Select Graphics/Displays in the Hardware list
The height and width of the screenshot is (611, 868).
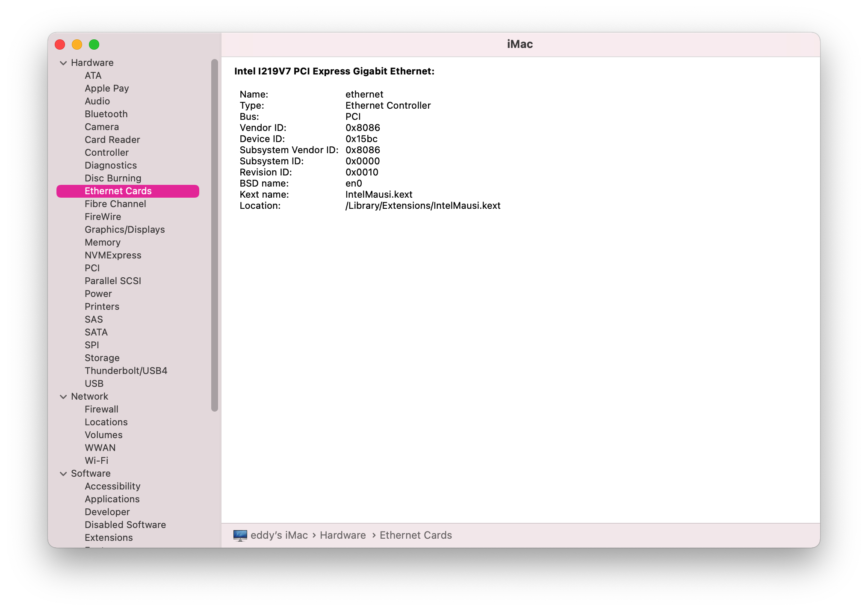pyautogui.click(x=124, y=230)
